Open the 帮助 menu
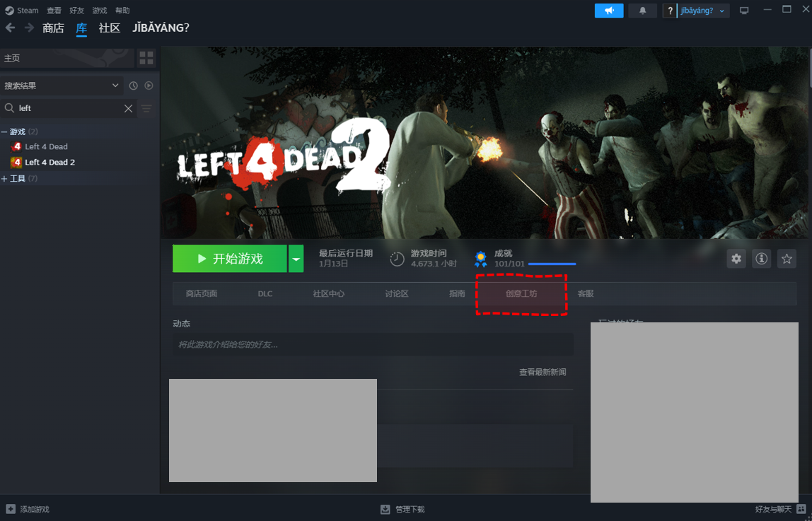The image size is (812, 521). 122,11
